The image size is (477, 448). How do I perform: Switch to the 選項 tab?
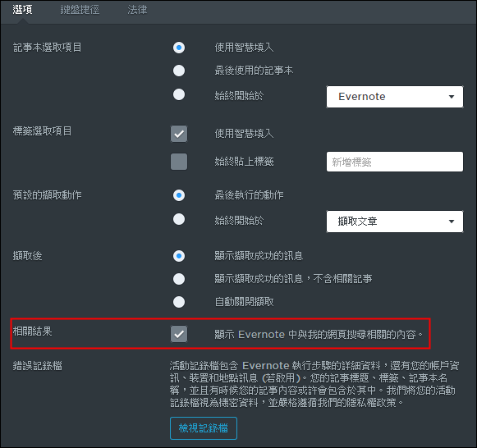tap(22, 10)
